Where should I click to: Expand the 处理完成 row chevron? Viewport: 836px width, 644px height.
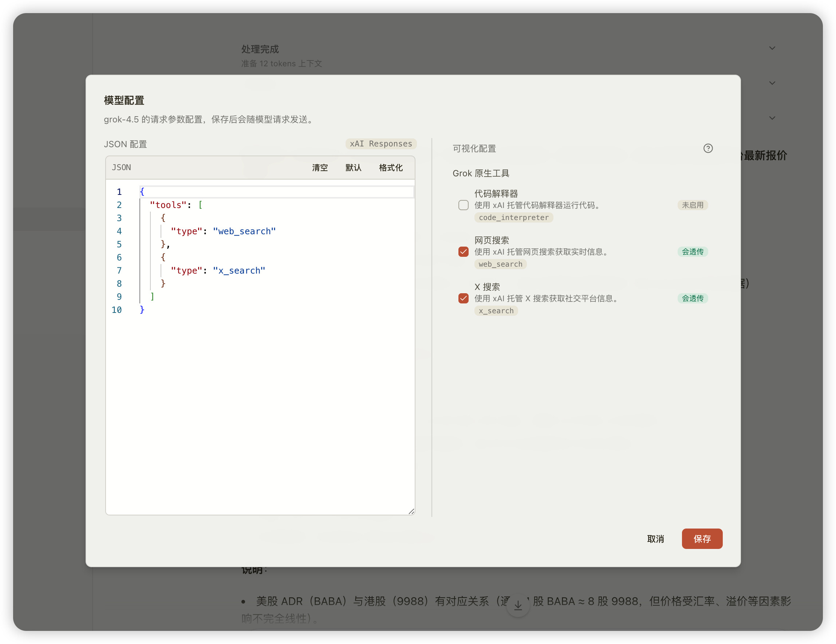772,48
